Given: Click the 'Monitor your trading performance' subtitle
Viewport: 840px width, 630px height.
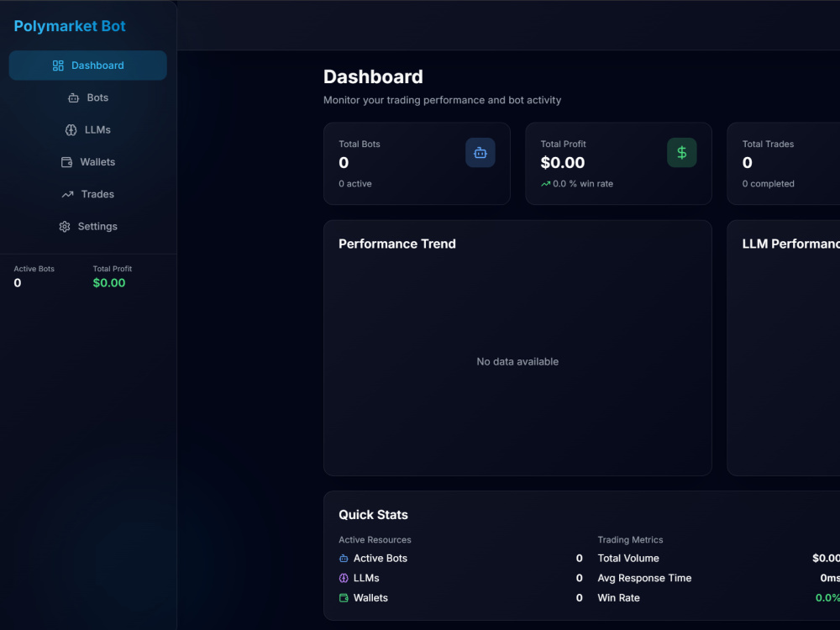Looking at the screenshot, I should [442, 100].
